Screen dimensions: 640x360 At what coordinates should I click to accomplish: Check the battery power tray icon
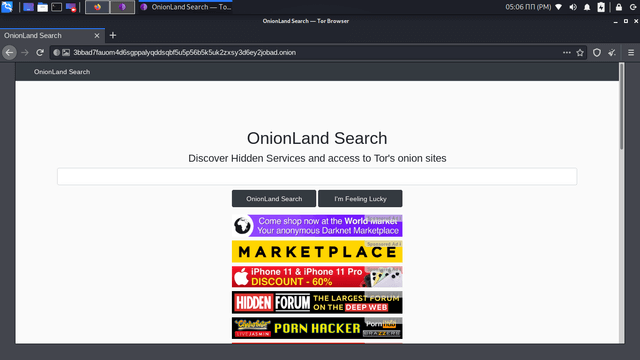pos(601,7)
